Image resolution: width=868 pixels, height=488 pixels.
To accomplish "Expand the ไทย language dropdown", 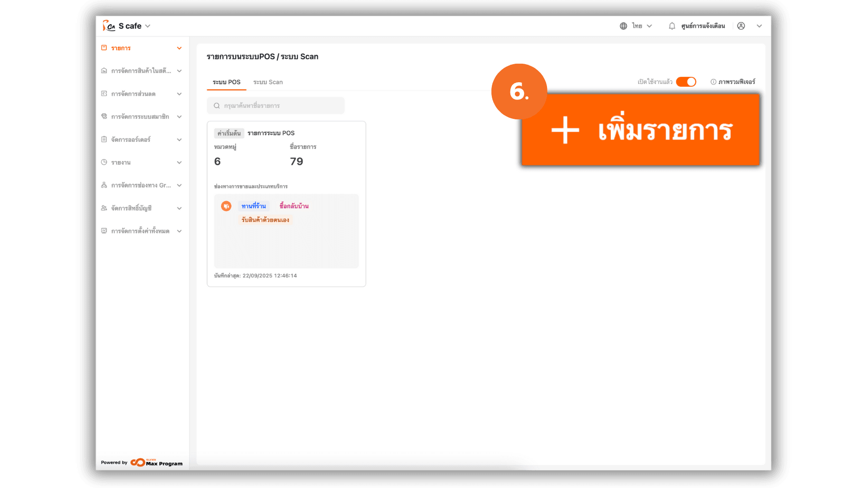I will point(649,26).
